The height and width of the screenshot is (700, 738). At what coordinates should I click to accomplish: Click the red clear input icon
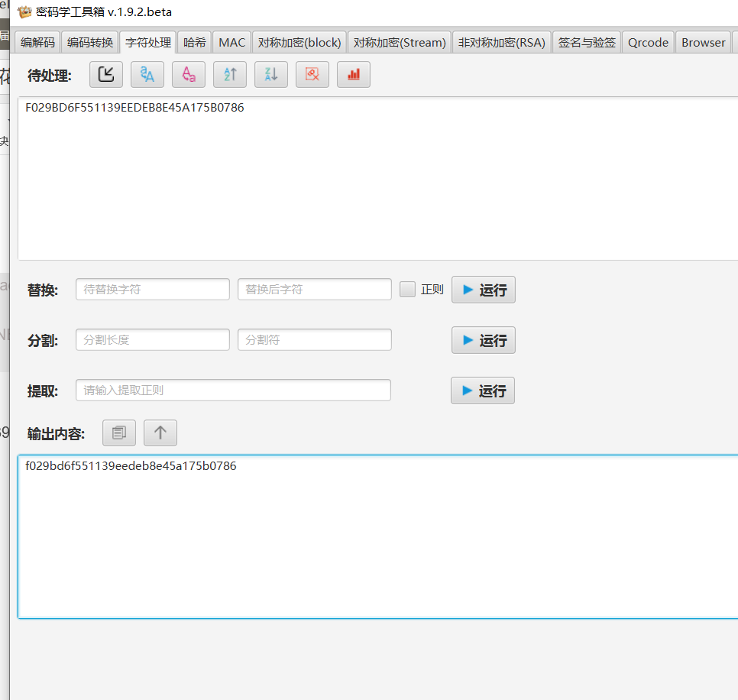[x=312, y=74]
